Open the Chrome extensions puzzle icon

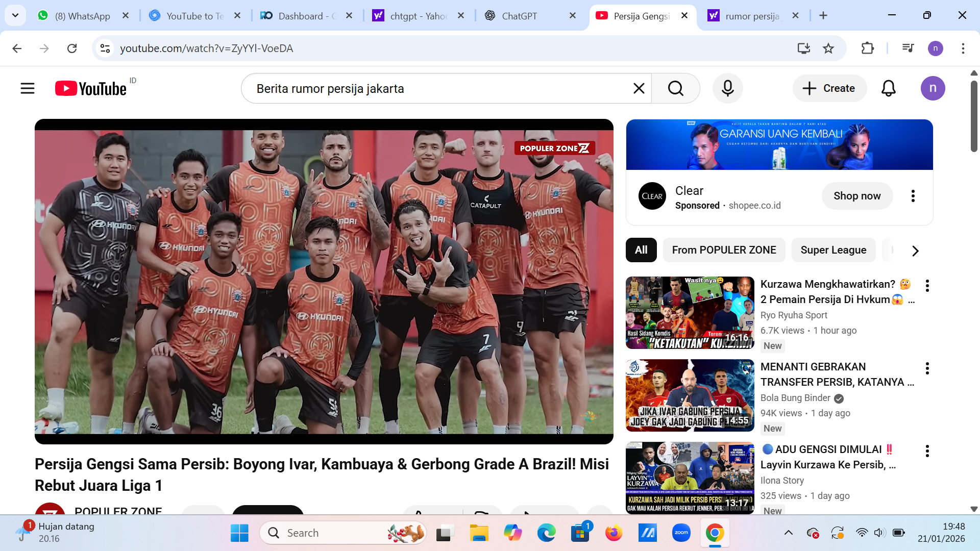(867, 48)
